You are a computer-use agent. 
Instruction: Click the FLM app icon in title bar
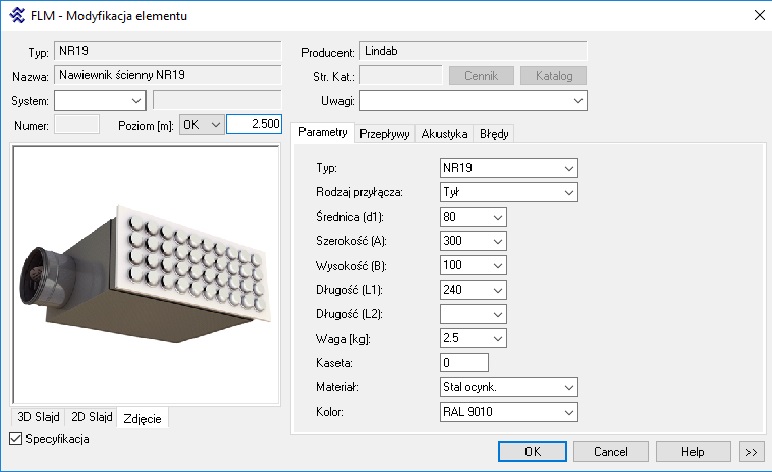[x=16, y=15]
